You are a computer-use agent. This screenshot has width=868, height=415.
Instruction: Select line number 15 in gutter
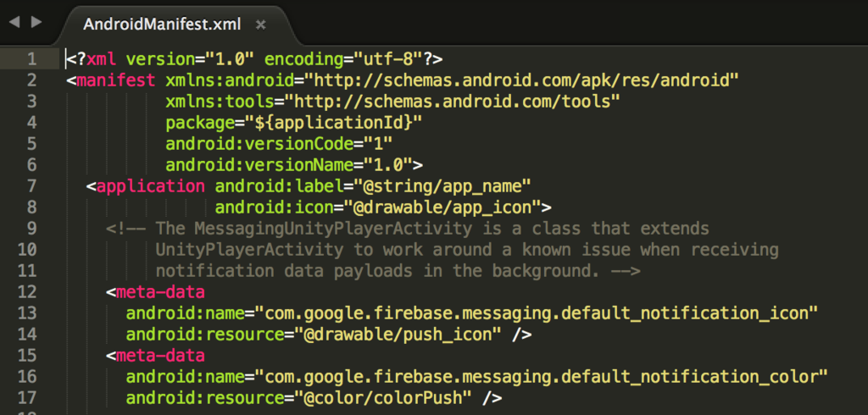click(26, 355)
